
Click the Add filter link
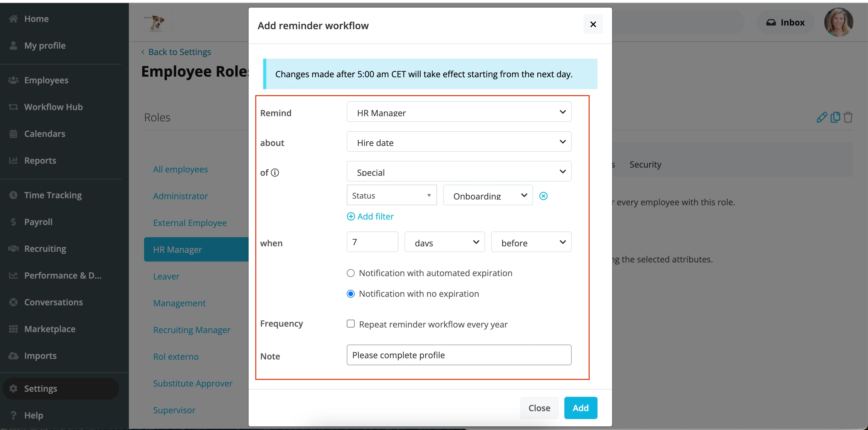[370, 217]
